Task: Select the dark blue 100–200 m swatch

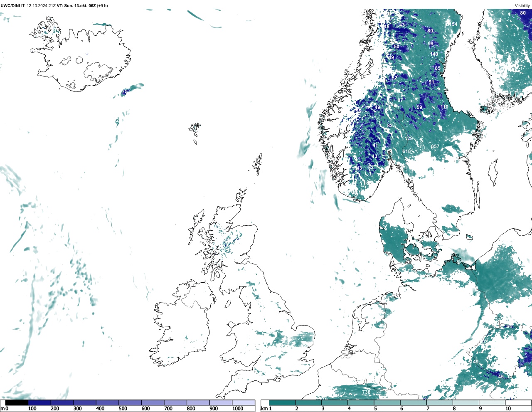Action: tap(39, 402)
